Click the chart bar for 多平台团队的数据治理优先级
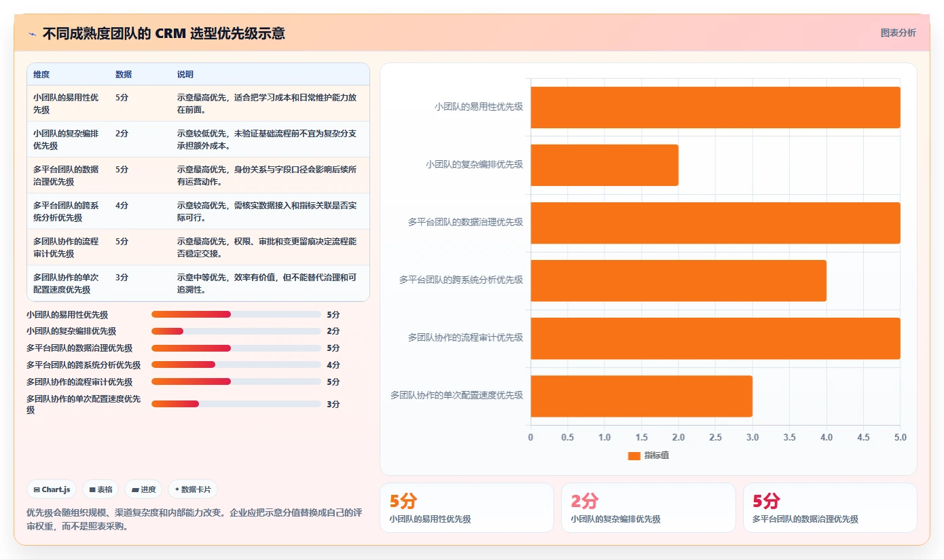The height and width of the screenshot is (560, 944). click(715, 223)
